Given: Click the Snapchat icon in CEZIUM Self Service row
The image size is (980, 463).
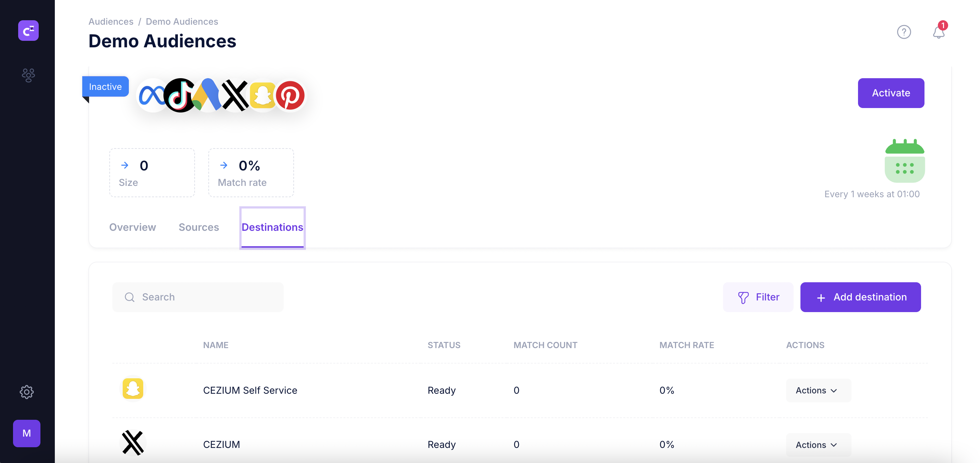Looking at the screenshot, I should pos(133,389).
